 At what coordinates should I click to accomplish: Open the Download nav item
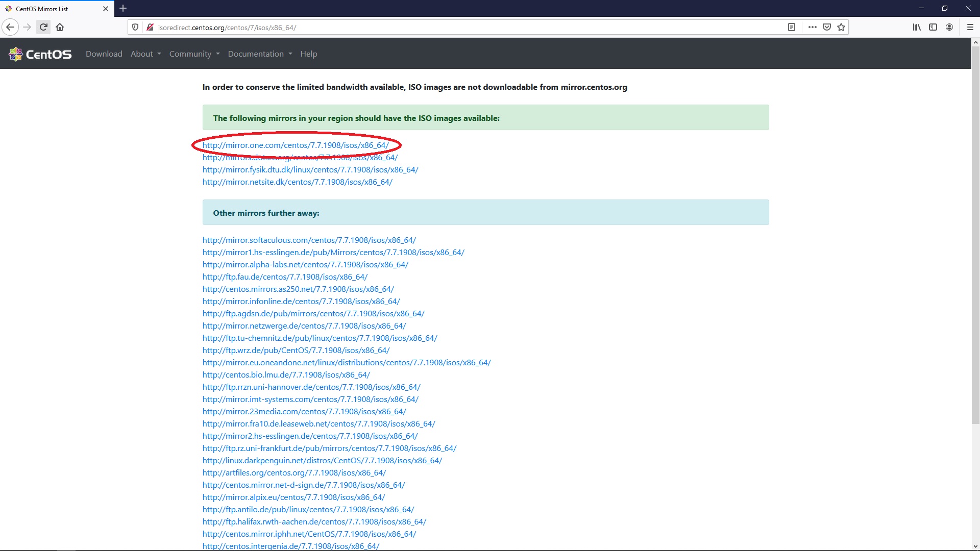(104, 54)
